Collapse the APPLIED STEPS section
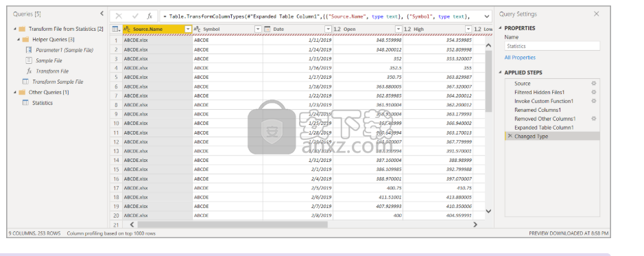This screenshot has width=644, height=256. point(501,73)
